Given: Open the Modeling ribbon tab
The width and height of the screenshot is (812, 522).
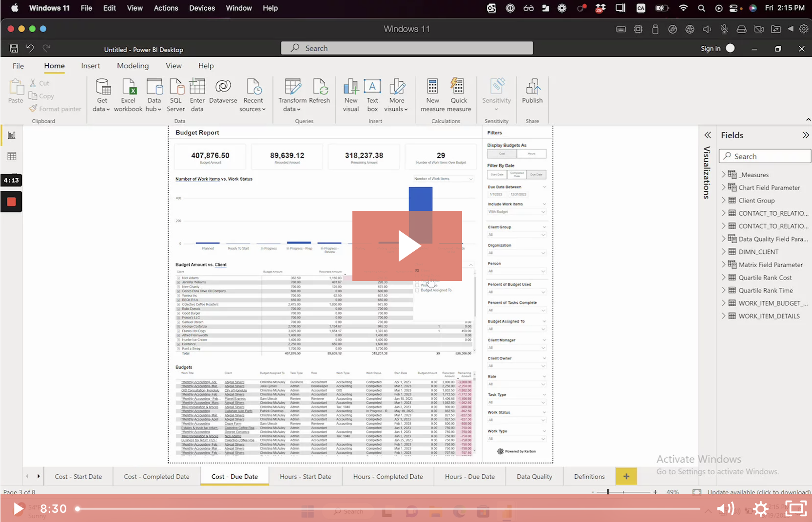Looking at the screenshot, I should click(133, 66).
